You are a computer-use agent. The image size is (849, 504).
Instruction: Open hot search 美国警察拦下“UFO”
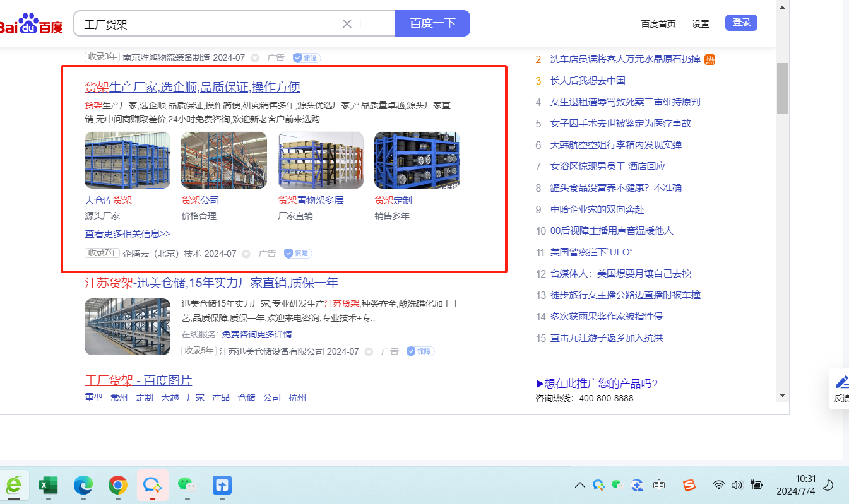point(591,252)
